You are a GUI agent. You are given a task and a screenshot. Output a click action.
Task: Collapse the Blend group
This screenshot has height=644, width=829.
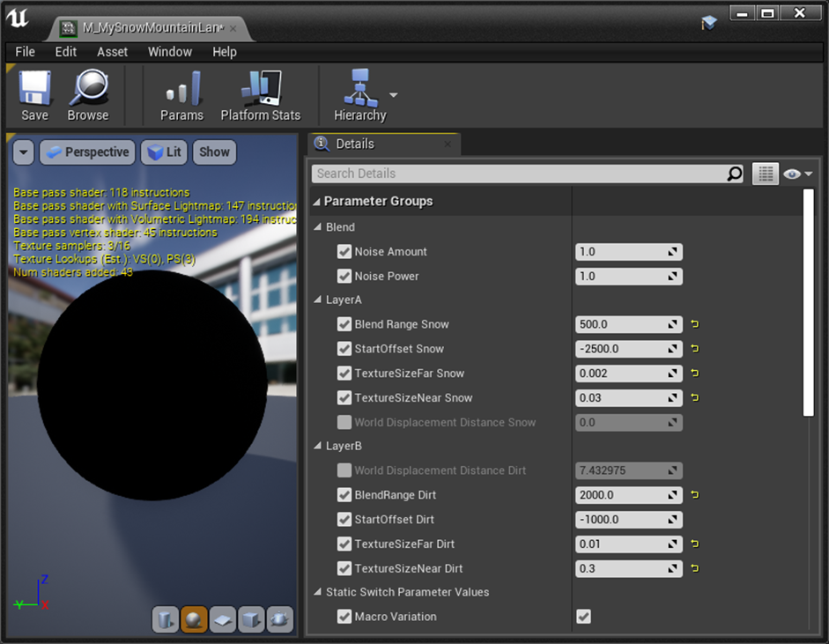[x=318, y=226]
